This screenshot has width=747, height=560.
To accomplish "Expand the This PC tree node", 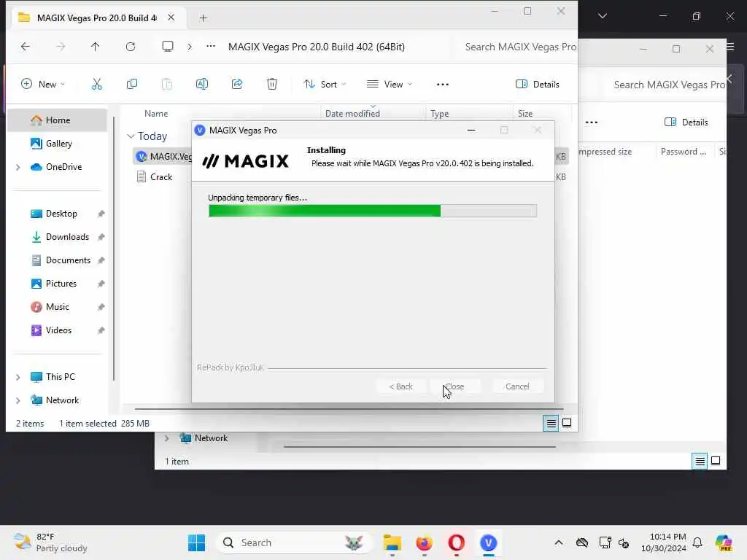I will pos(18,377).
